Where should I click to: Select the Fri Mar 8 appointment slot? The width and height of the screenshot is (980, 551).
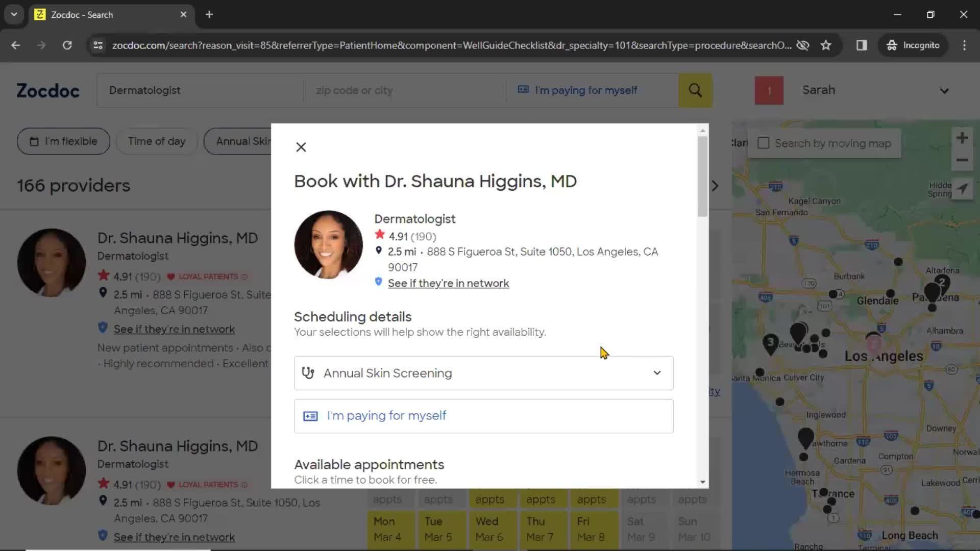tap(594, 529)
